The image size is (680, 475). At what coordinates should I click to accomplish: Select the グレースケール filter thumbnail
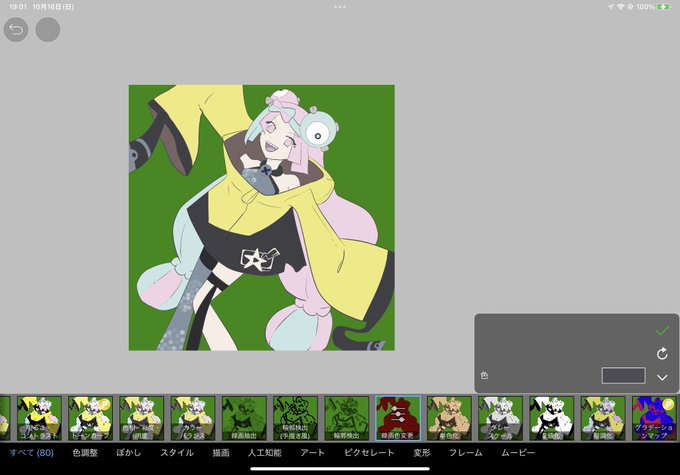tap(500, 418)
